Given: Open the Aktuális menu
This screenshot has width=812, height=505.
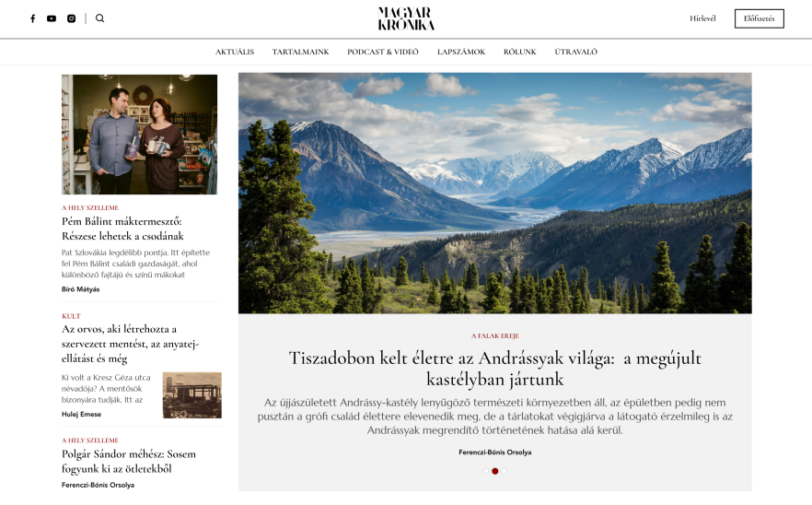Looking at the screenshot, I should pyautogui.click(x=235, y=52).
